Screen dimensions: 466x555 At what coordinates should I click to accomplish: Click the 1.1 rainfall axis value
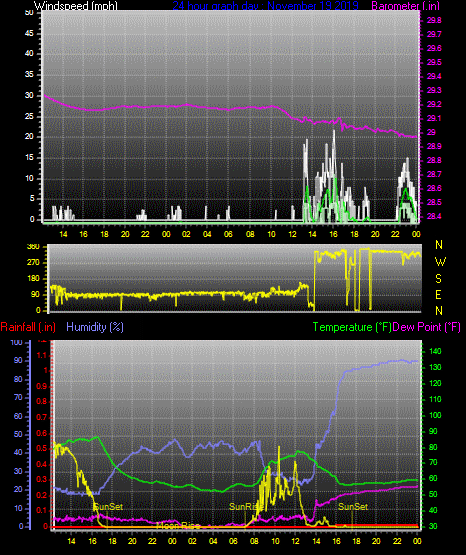pos(42,355)
